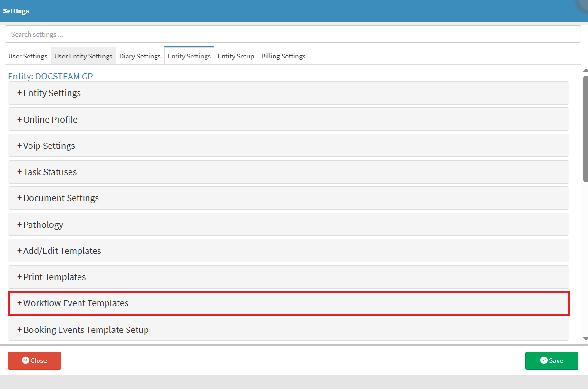Expand the Print Templates section
The image size is (588, 389).
pos(54,277)
